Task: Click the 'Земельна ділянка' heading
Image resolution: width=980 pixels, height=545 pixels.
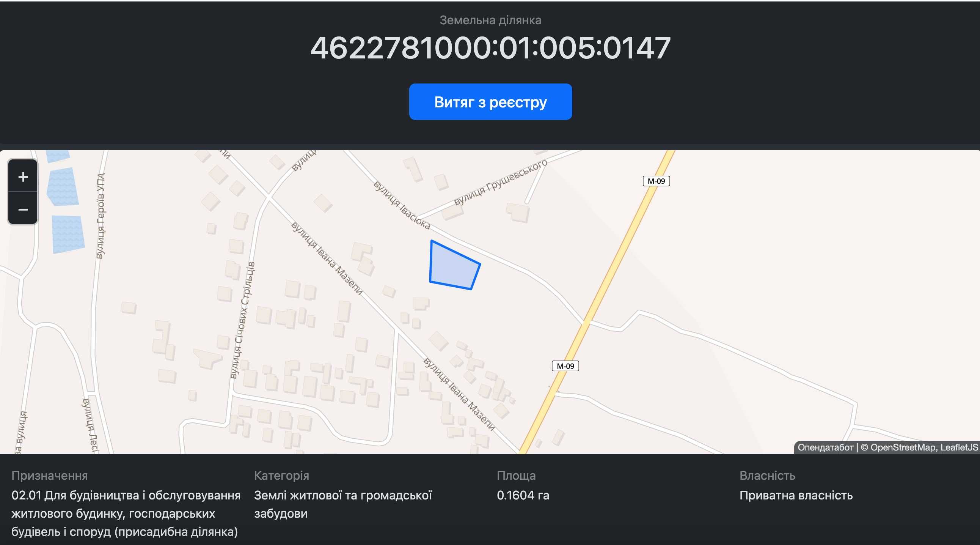Action: click(x=490, y=20)
